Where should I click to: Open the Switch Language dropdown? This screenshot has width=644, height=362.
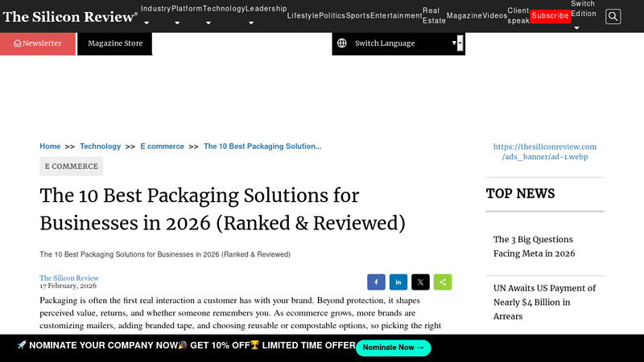pyautogui.click(x=398, y=43)
